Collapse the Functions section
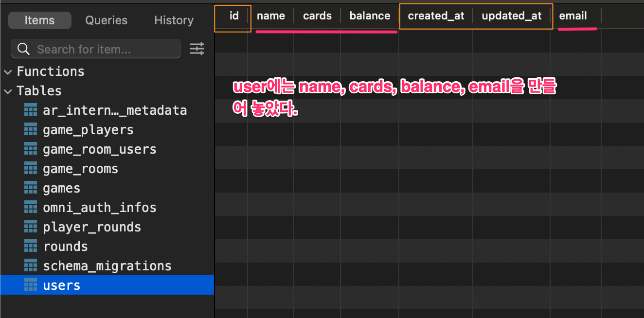Image resolution: width=644 pixels, height=318 pixels. click(x=8, y=71)
